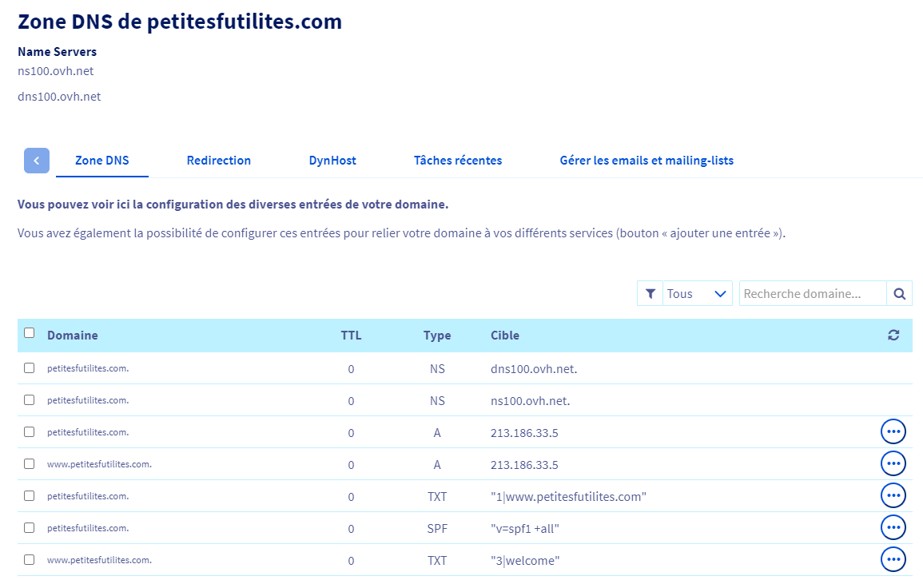923x588 pixels.
Task: Click the filter funnel icon
Action: [x=650, y=294]
